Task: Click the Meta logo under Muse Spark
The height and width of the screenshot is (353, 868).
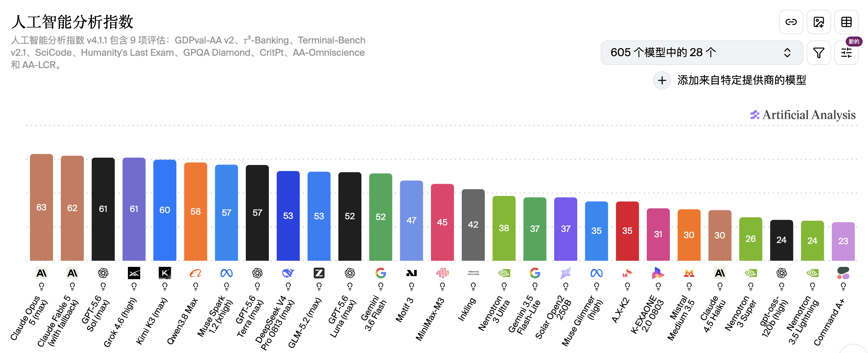Action: 227,273
